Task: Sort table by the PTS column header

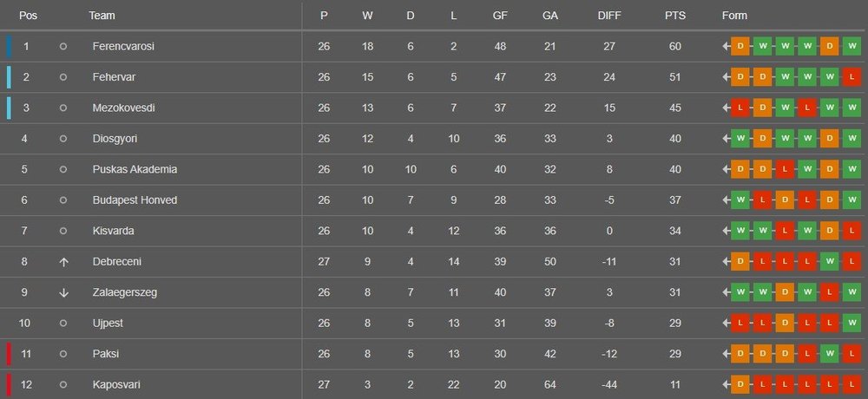Action: pos(674,16)
